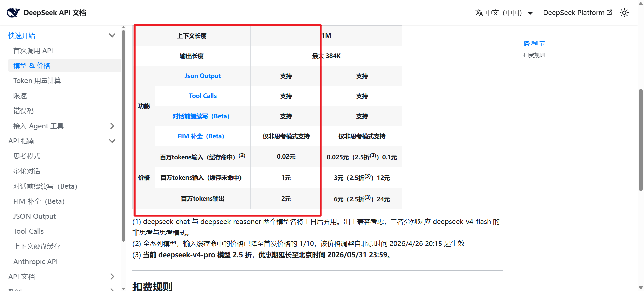644x291 pixels.
Task: Open 上下文硬盘缓存 in the sidebar
Action: click(37, 246)
